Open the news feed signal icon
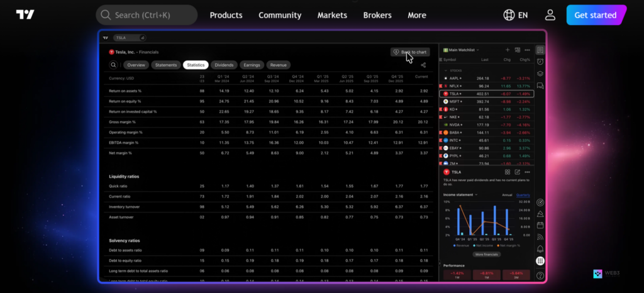Viewport: 644px width, 293px height. [x=540, y=237]
